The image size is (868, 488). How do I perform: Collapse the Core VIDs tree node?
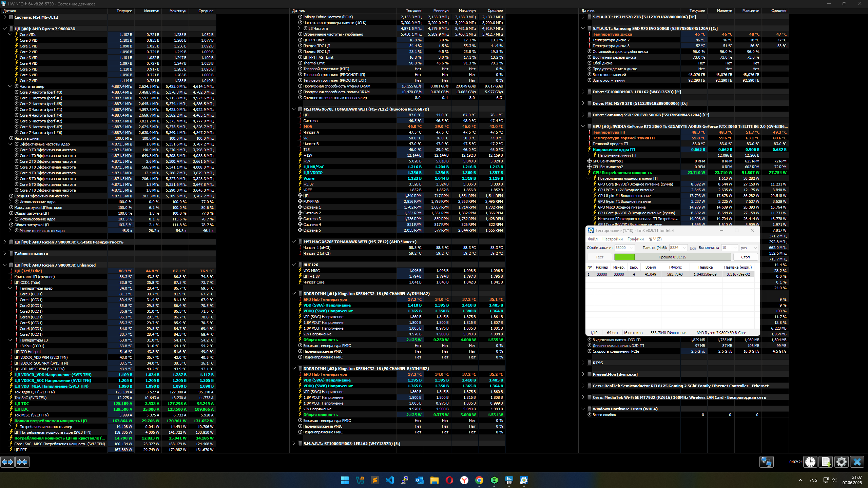pyautogui.click(x=10, y=34)
